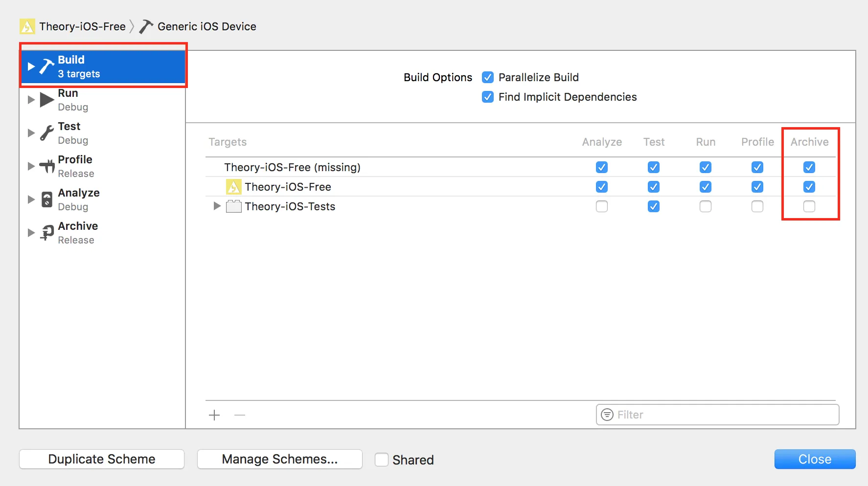Click the Archive icon in sidebar
The height and width of the screenshot is (486, 868).
point(47,233)
